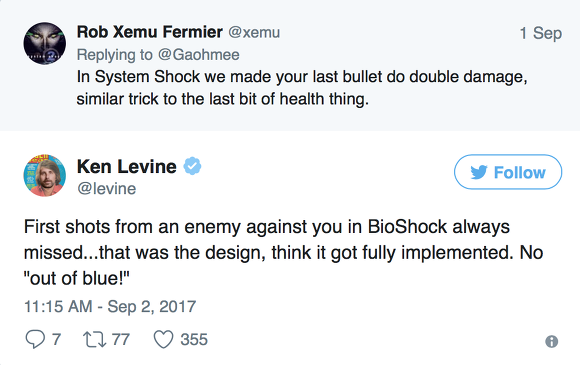Open the @Gaohmee mention link
The height and width of the screenshot is (365, 580).
click(199, 55)
